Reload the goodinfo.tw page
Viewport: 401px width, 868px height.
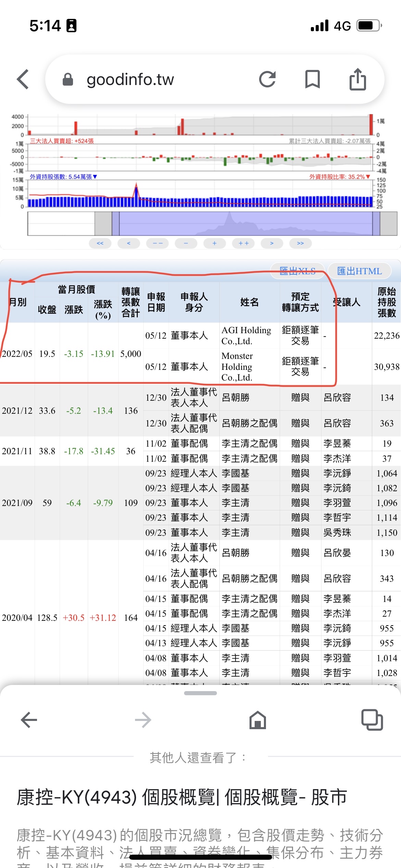tap(267, 79)
